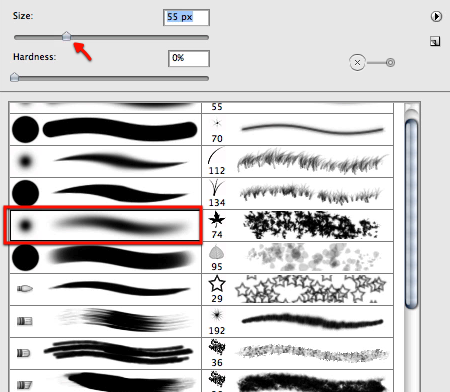Click inside the Hardness percent field
The width and height of the screenshot is (450, 392).
189,58
